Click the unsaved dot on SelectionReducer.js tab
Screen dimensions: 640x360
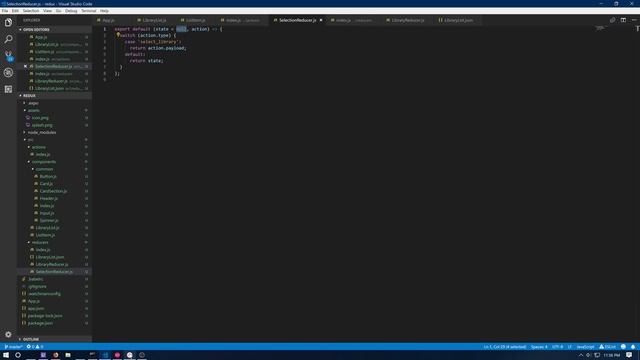click(x=321, y=20)
